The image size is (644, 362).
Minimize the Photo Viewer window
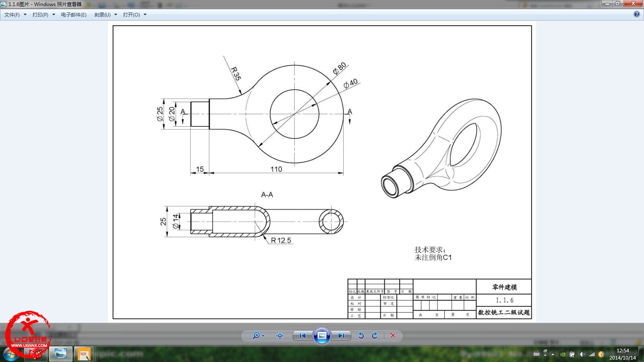click(x=607, y=4)
